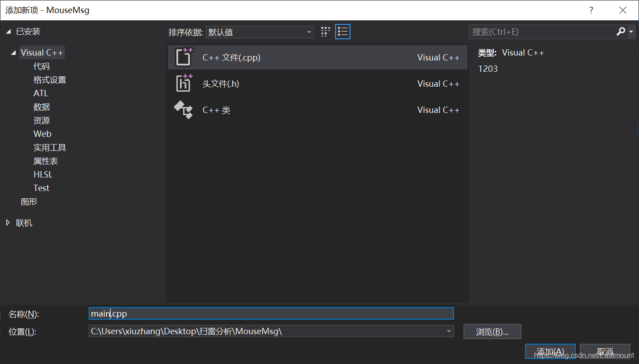Open the sort by 默认值 dropdown
This screenshot has height=364, width=639.
pyautogui.click(x=260, y=32)
